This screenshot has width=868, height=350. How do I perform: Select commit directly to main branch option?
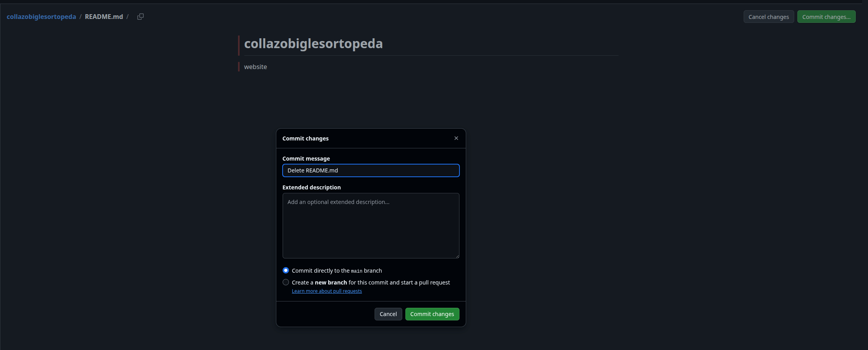(x=286, y=270)
